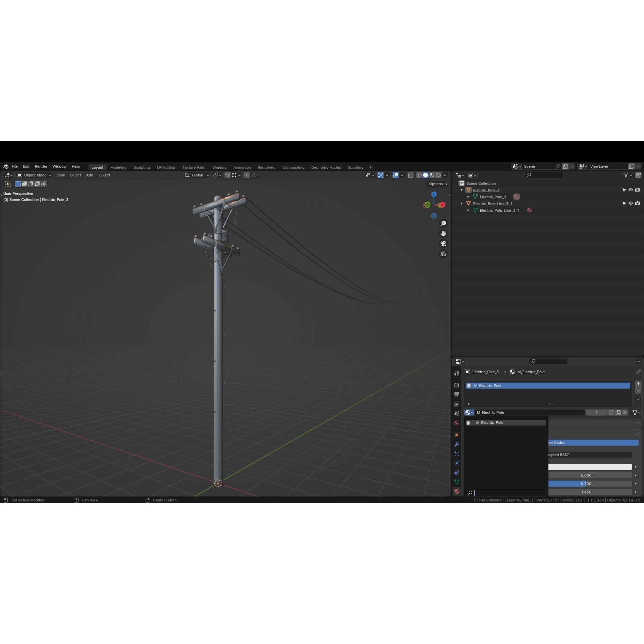Switch viewport to Rendered shading mode
Image resolution: width=644 pixels, height=644 pixels.
[438, 175]
